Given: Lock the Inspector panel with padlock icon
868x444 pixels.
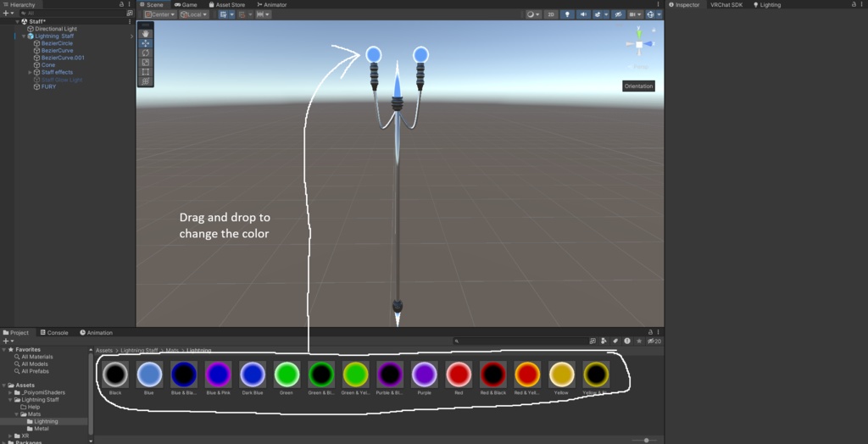Looking at the screenshot, I should 854,4.
